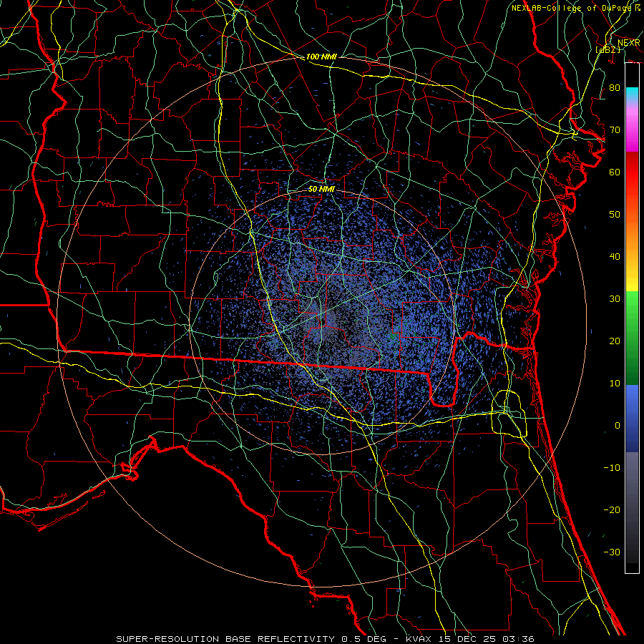Click the cyan segment of the color bar

click(632, 94)
